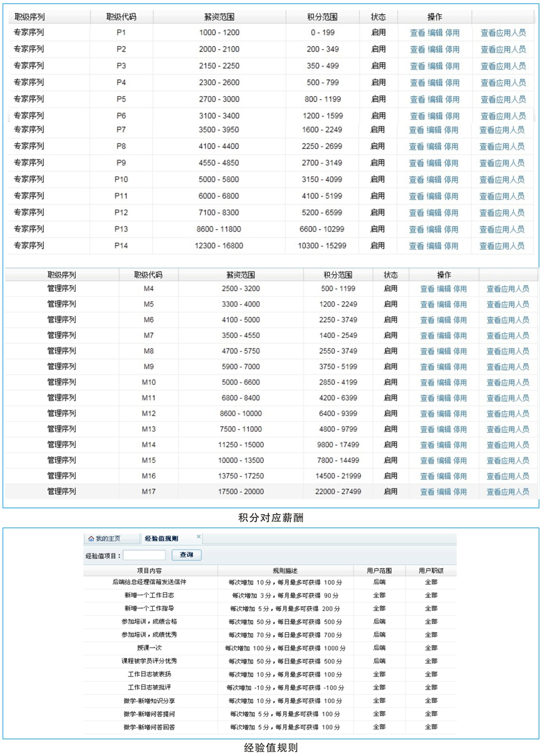Open 查看应用人员 for grade P14

tap(502, 246)
